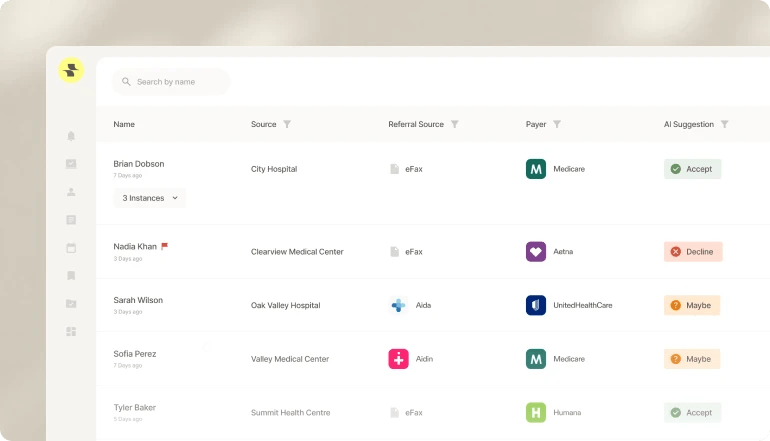Click the red flag next to Nadia Khan
770x441 pixels.
pyautogui.click(x=165, y=246)
